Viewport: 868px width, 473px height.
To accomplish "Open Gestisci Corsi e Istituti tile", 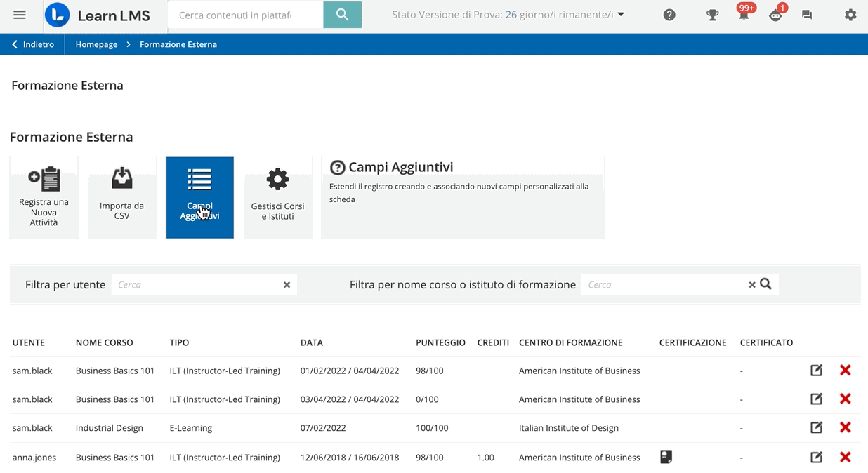I will (x=277, y=197).
